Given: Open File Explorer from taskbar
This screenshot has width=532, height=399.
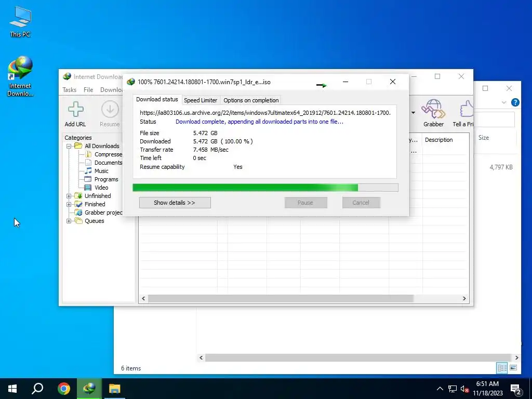Looking at the screenshot, I should point(115,389).
